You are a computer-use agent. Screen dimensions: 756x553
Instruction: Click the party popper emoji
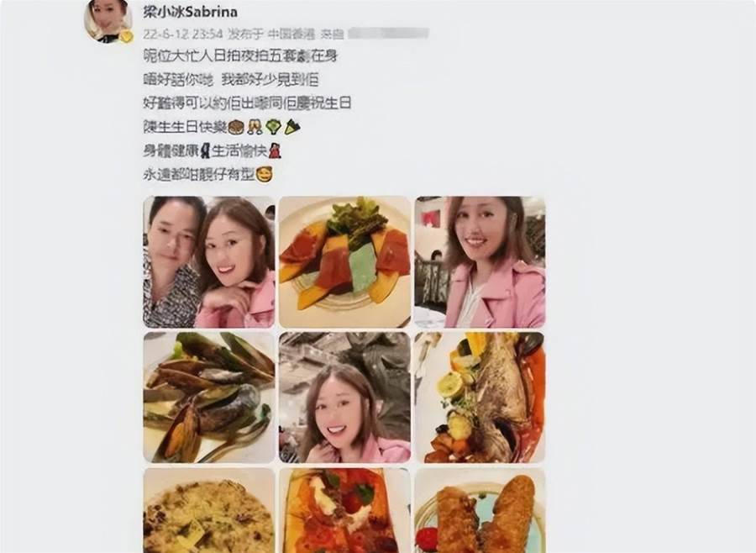point(291,127)
